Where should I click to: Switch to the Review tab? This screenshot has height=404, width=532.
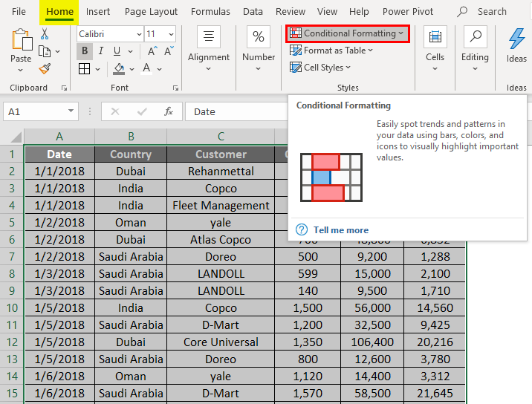pyautogui.click(x=291, y=12)
